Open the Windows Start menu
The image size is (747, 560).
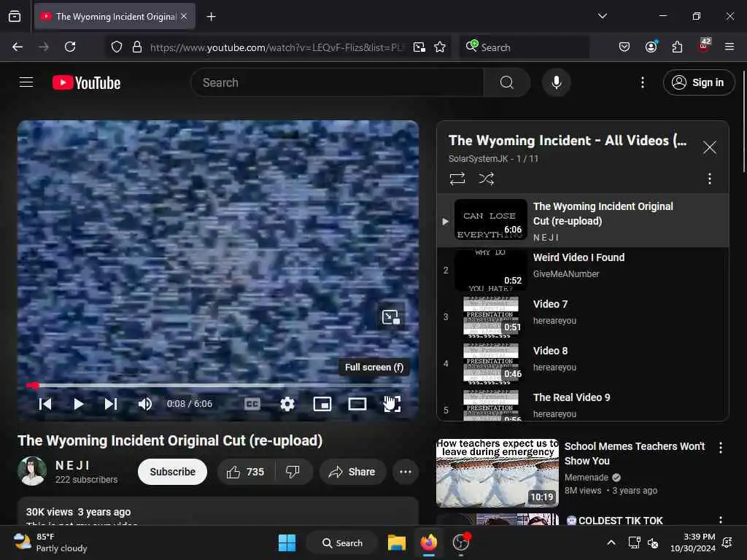click(x=287, y=542)
